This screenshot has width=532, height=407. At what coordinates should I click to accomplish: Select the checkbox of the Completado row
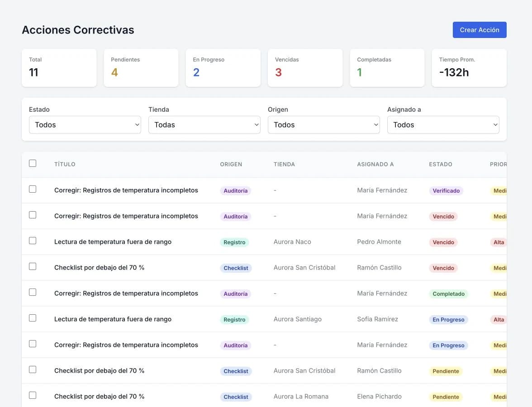[x=33, y=292]
